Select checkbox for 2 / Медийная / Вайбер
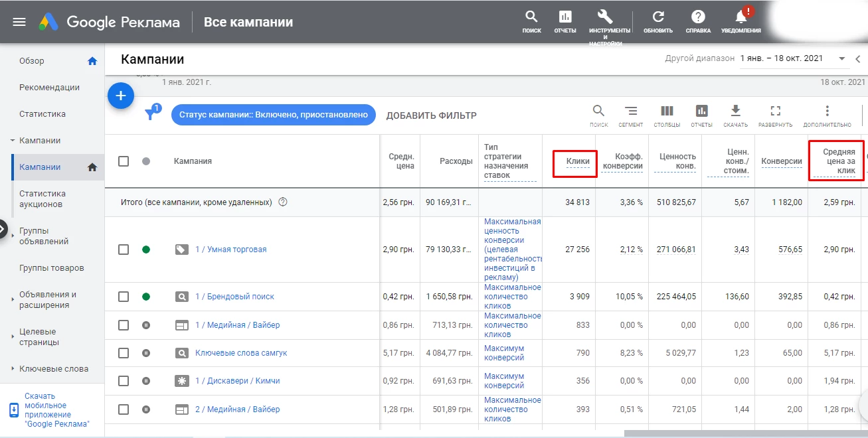This screenshot has height=438, width=868. pyautogui.click(x=124, y=409)
